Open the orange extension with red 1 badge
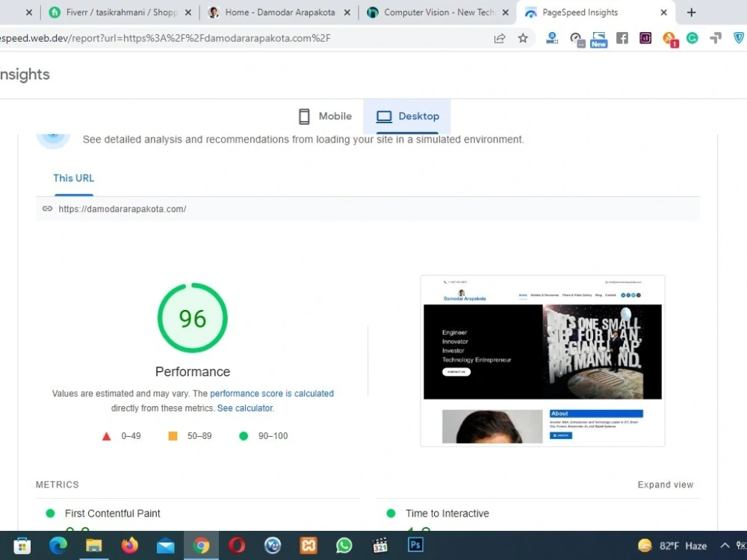 [x=670, y=39]
